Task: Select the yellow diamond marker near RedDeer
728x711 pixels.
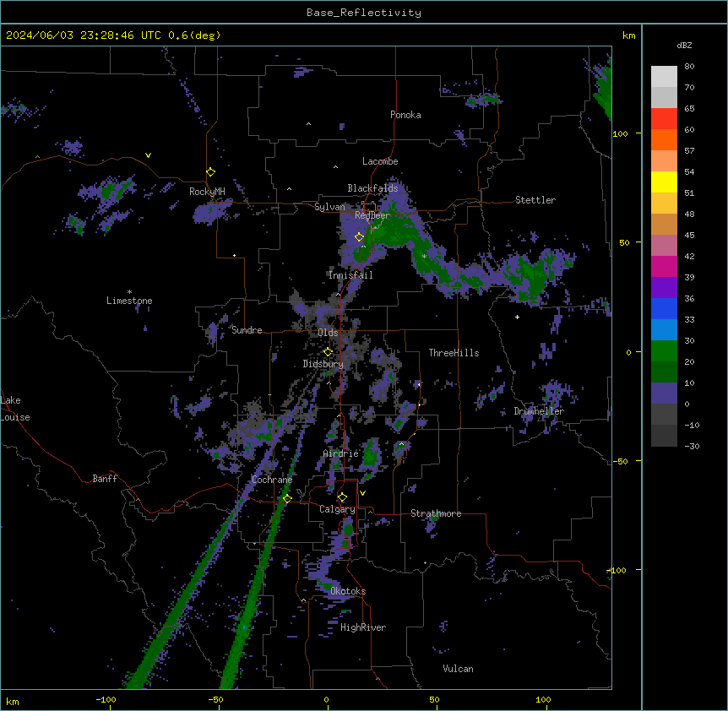Action: pos(359,236)
